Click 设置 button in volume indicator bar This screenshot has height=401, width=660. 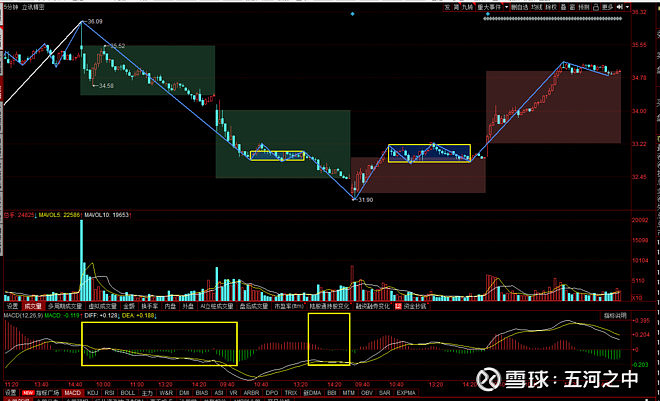pyautogui.click(x=12, y=306)
